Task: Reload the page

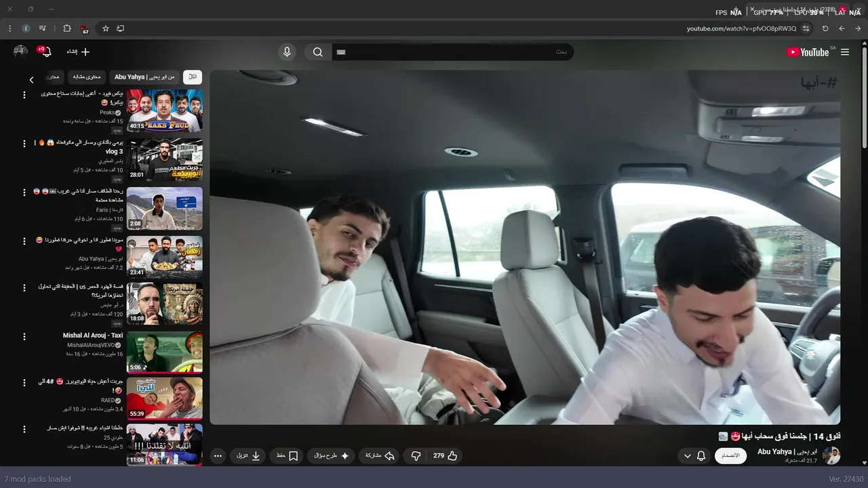Action: point(825,28)
